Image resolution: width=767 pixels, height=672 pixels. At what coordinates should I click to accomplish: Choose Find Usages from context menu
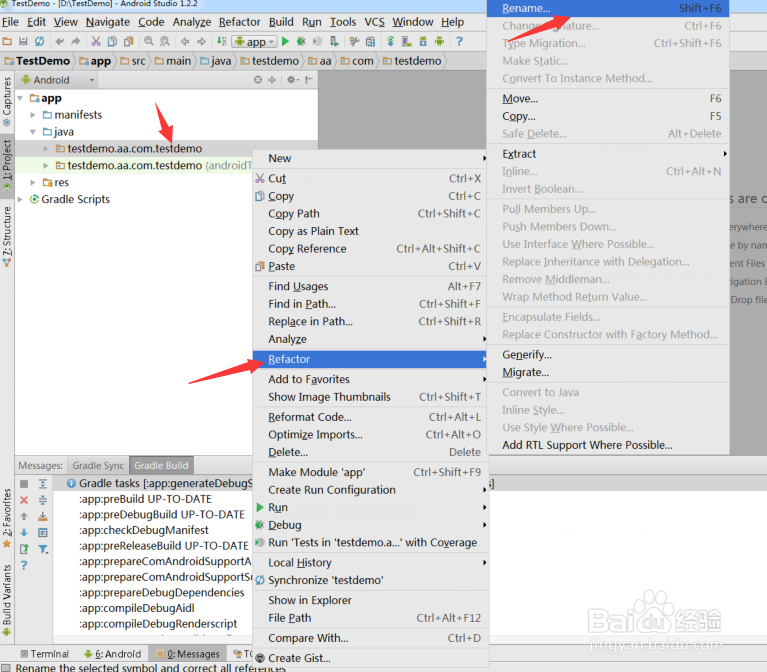pos(370,286)
